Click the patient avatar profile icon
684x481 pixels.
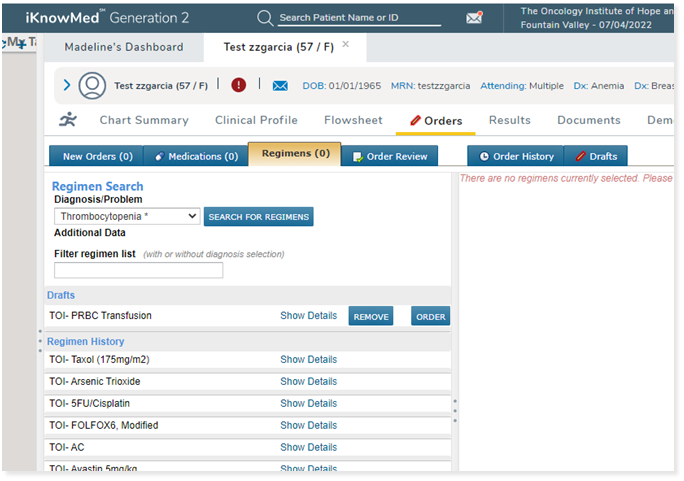[x=92, y=86]
